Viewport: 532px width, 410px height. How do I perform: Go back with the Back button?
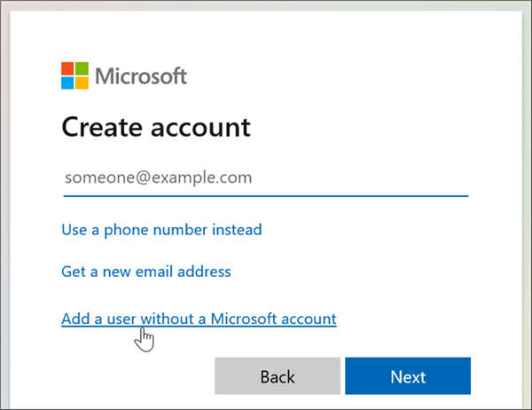click(278, 376)
